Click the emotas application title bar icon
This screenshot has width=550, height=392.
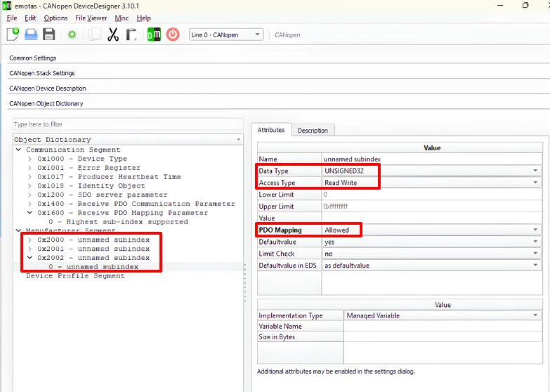6,6
